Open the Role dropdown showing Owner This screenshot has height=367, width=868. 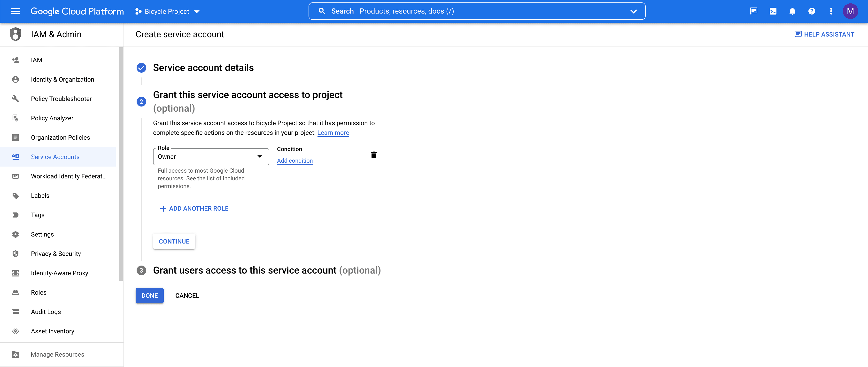(211, 157)
